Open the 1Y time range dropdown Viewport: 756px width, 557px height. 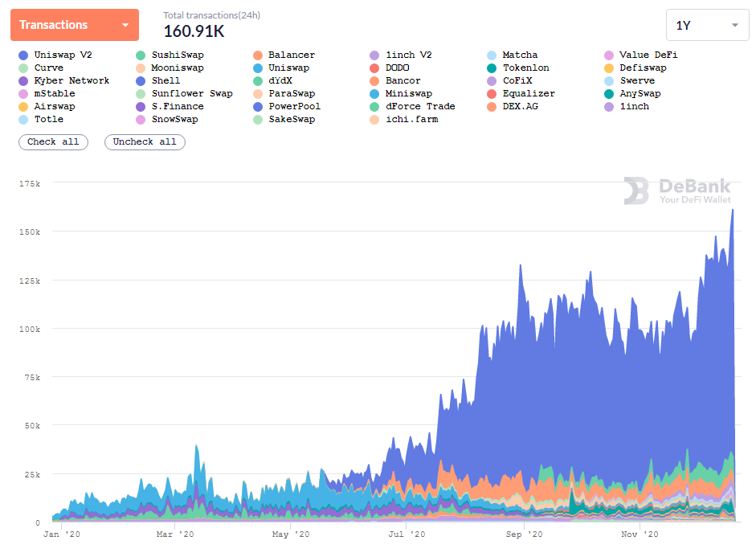tap(707, 25)
